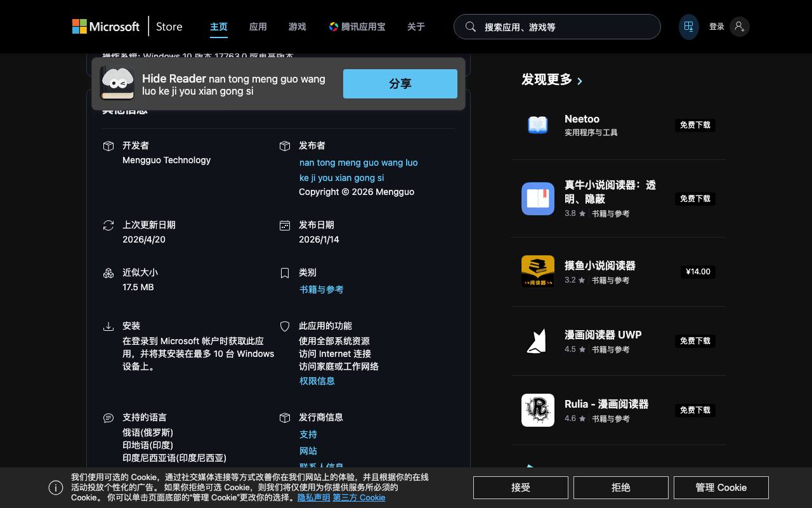Open the 漫画阅读器 UWP app icon
Image resolution: width=812 pixels, height=508 pixels.
538,341
